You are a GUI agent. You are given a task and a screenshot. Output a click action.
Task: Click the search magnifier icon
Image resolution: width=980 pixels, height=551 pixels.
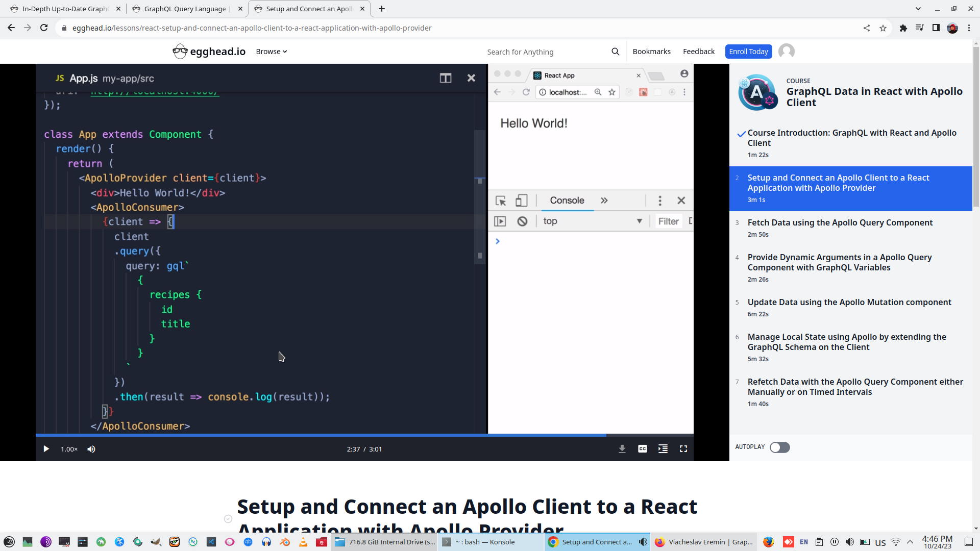(616, 52)
